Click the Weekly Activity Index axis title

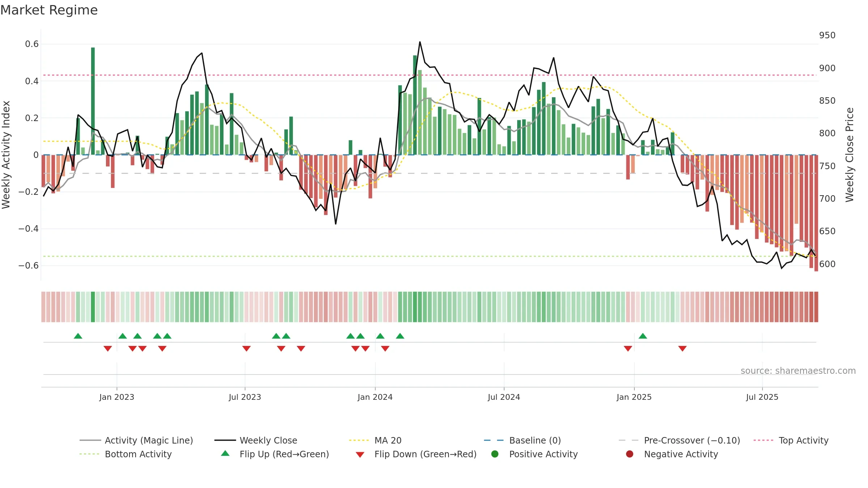click(6, 155)
